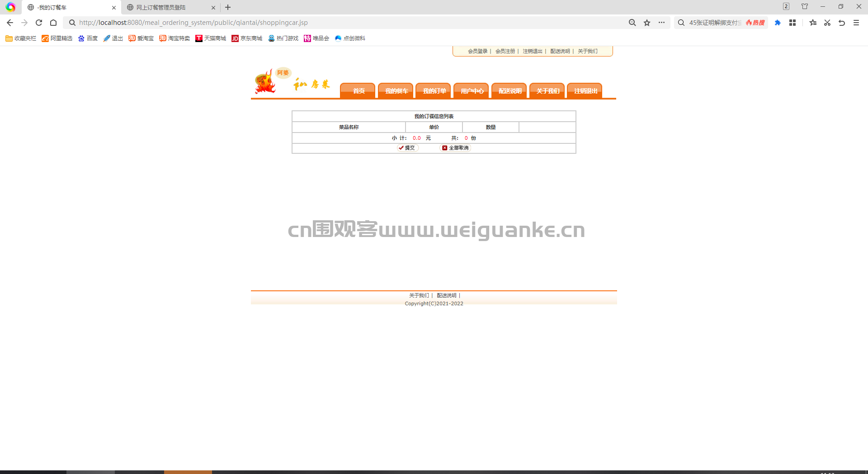
Task: Open the 我的餐车 navigation tab
Action: [396, 90]
